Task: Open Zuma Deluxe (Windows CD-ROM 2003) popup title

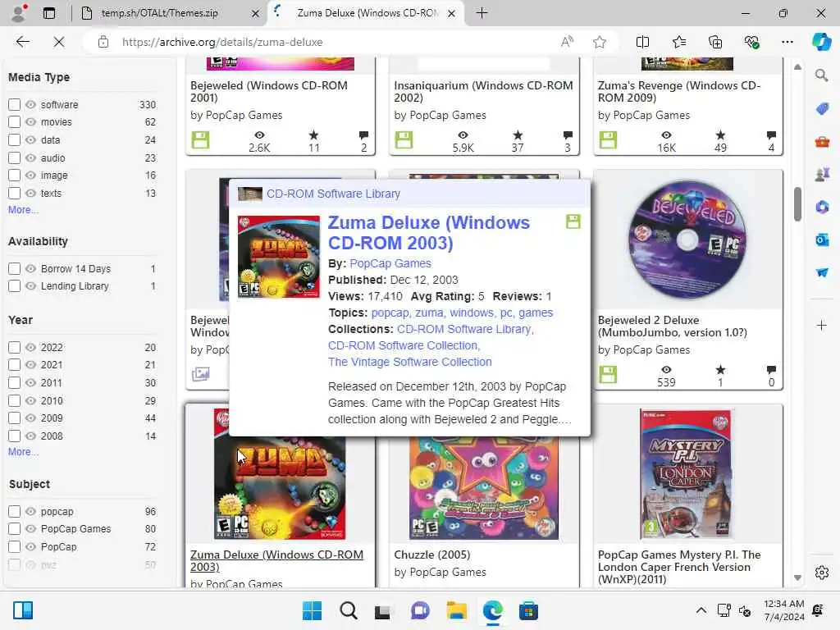Action: (428, 232)
